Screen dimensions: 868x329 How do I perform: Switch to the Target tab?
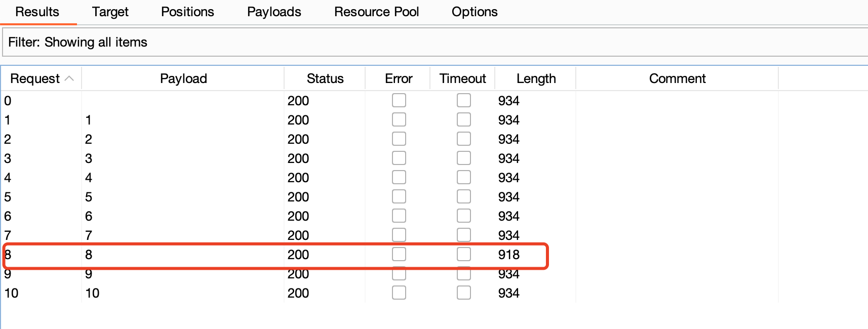tap(110, 12)
